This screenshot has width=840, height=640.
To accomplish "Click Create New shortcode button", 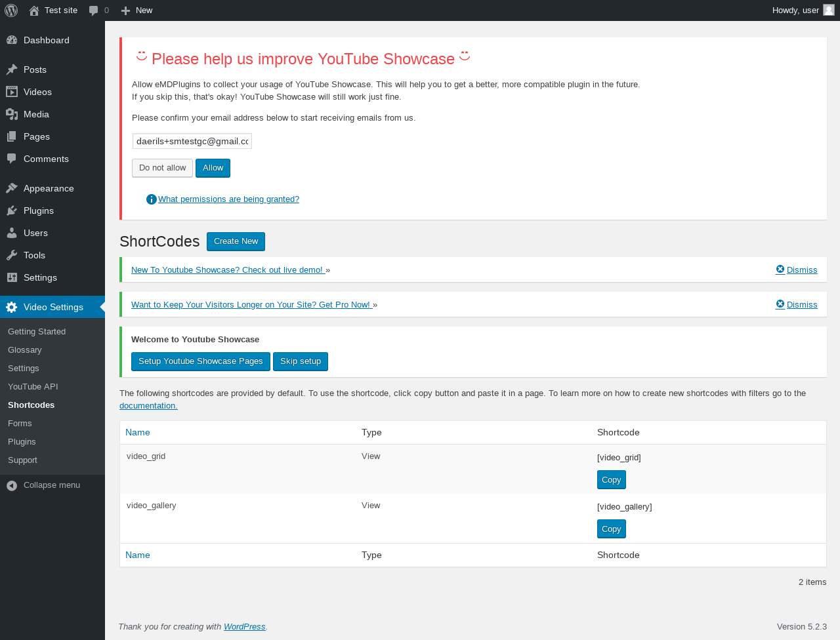I will point(236,241).
